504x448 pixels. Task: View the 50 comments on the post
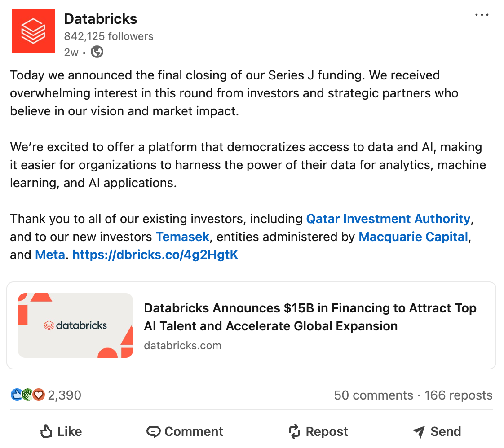[373, 395]
